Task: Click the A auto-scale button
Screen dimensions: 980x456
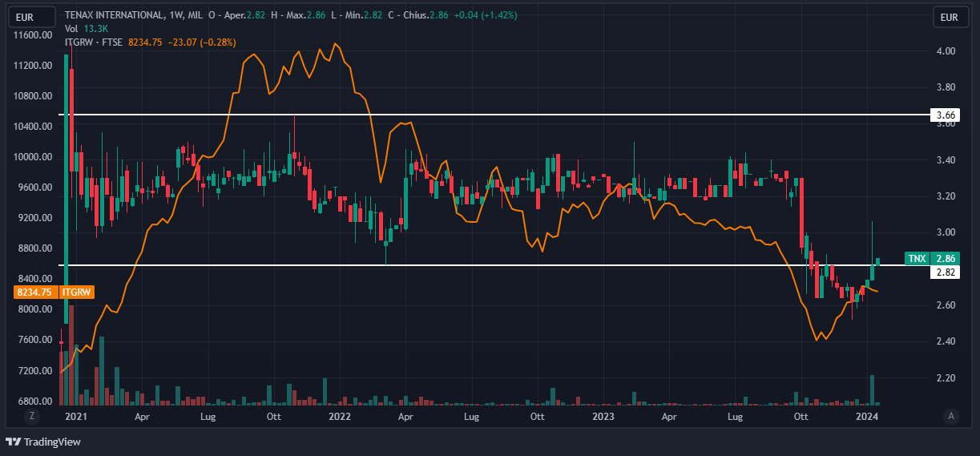Action: [x=951, y=416]
